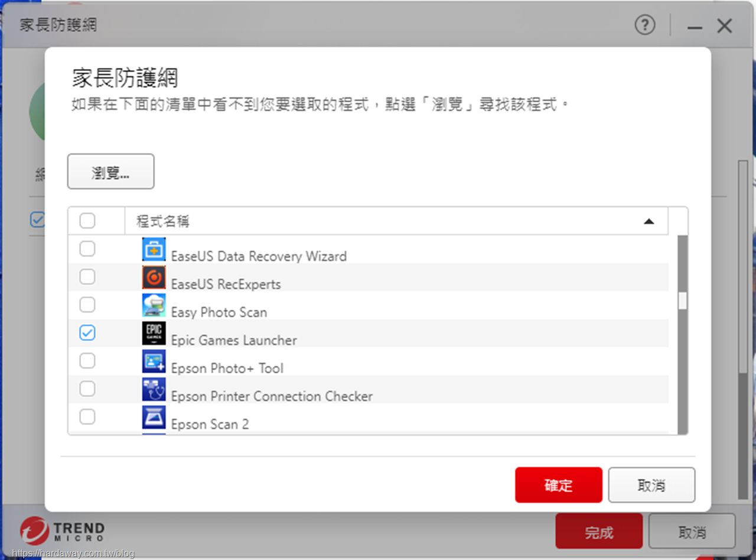
Task: Select the Easy Photo Scan row text
Action: coord(219,312)
